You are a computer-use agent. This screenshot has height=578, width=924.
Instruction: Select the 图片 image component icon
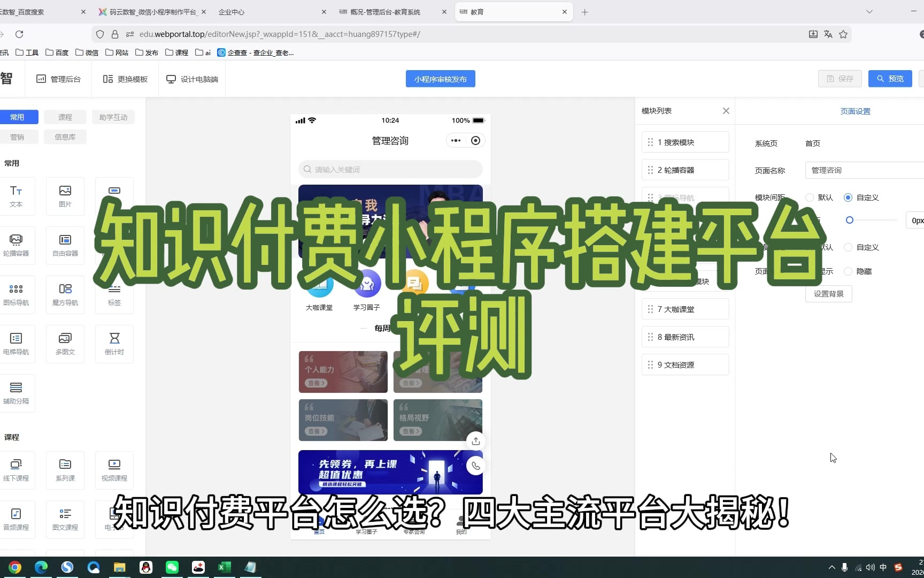point(65,196)
